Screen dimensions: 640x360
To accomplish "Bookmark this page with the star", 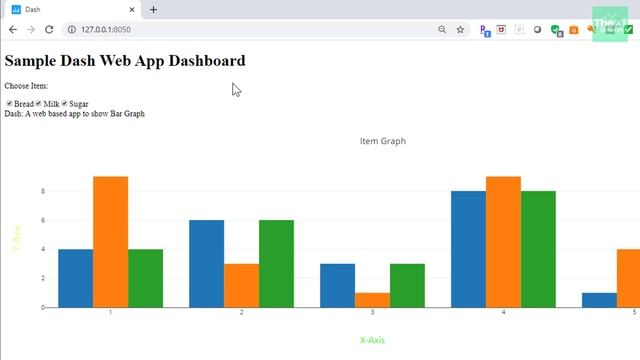I will click(x=460, y=29).
